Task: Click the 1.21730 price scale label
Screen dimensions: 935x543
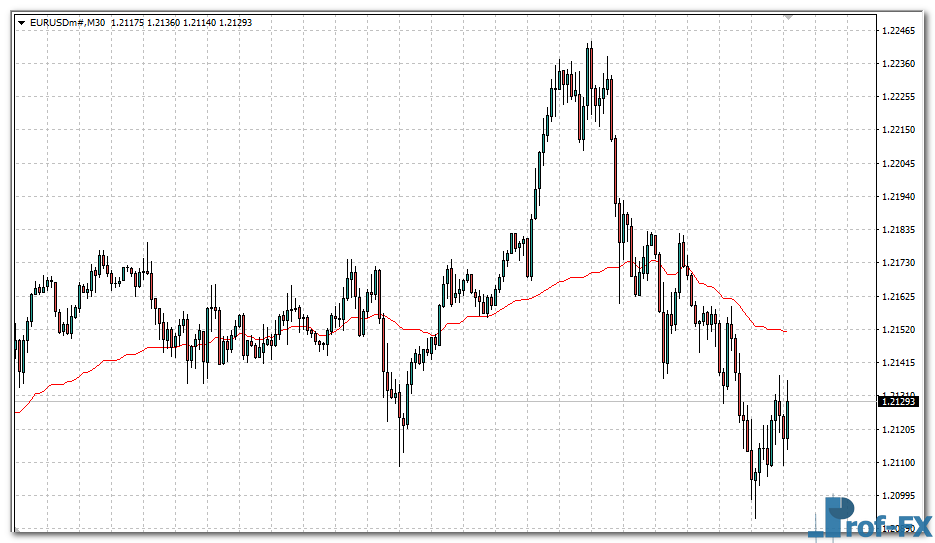Action: [x=899, y=263]
